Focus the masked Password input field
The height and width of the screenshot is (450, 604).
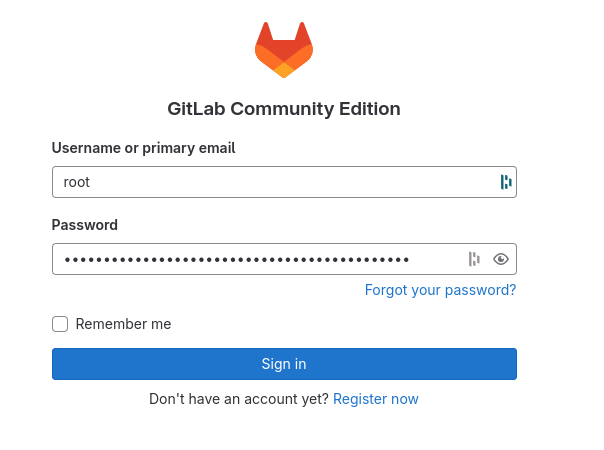pyautogui.click(x=284, y=259)
